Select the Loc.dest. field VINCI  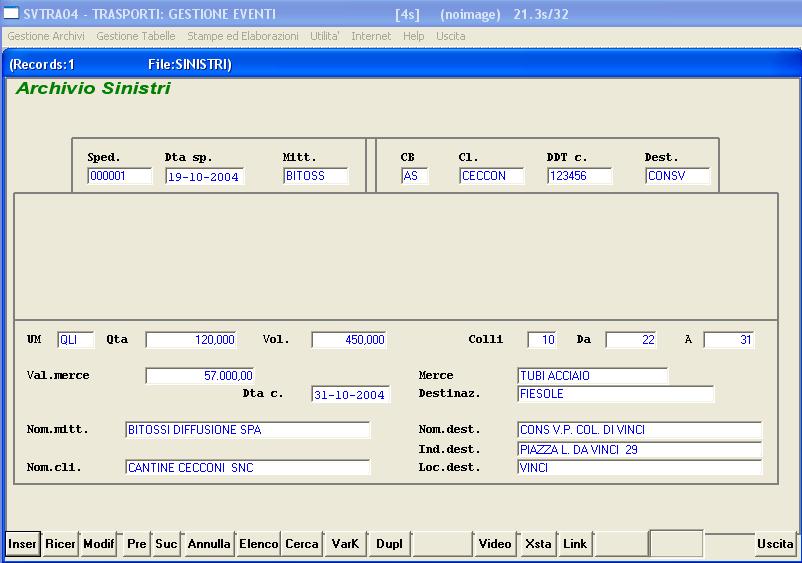(x=639, y=468)
